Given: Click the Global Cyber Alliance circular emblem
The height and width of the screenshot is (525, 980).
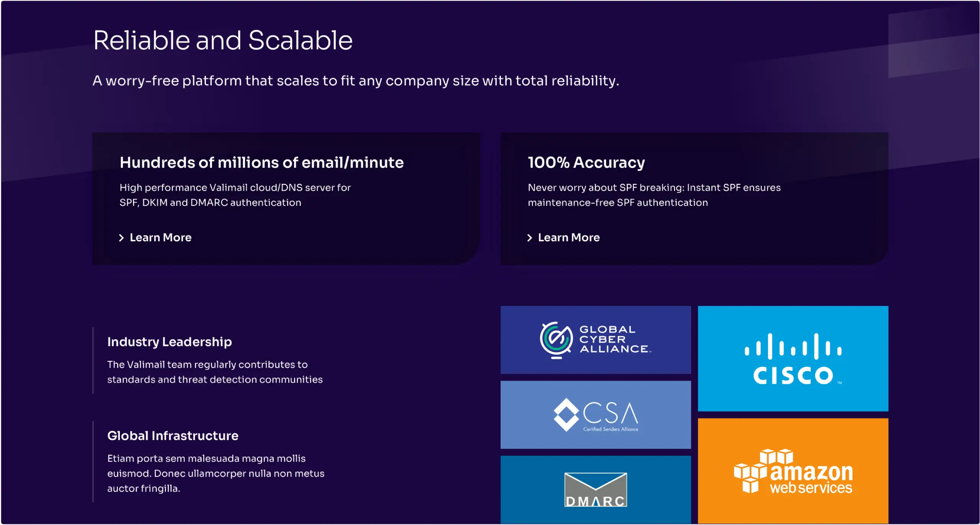Looking at the screenshot, I should pos(556,340).
